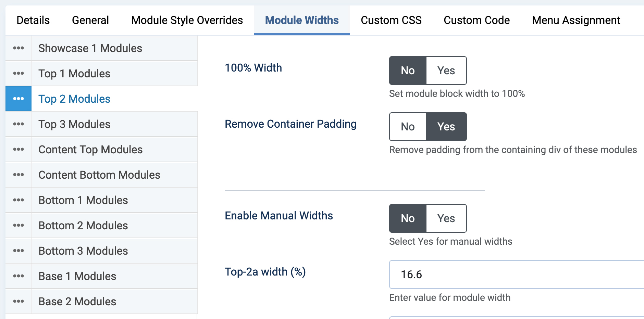Click the handle icon next to Content Bottom Modules
Viewport: 644px width, 319px height.
[18, 175]
